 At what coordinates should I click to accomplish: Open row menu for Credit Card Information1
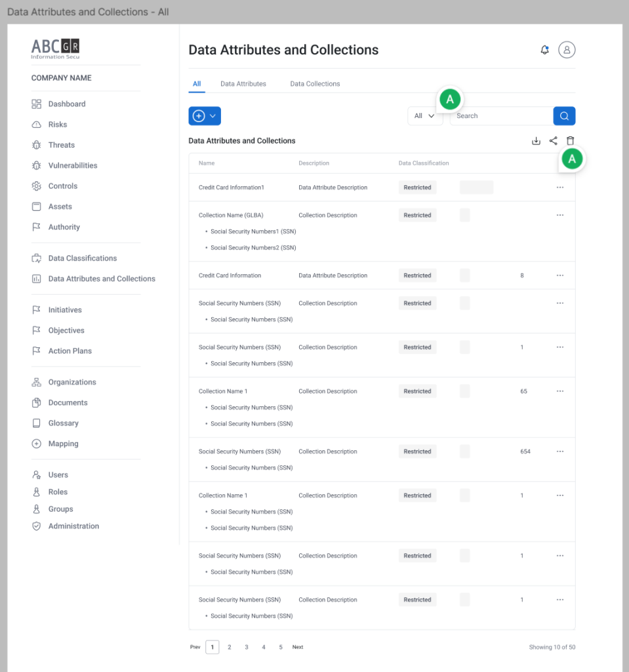coord(559,188)
